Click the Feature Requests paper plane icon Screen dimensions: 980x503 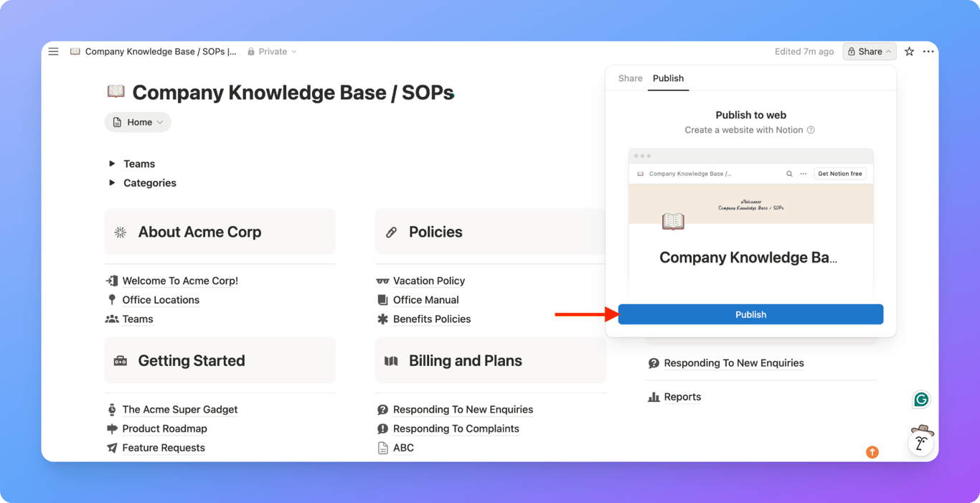click(112, 448)
